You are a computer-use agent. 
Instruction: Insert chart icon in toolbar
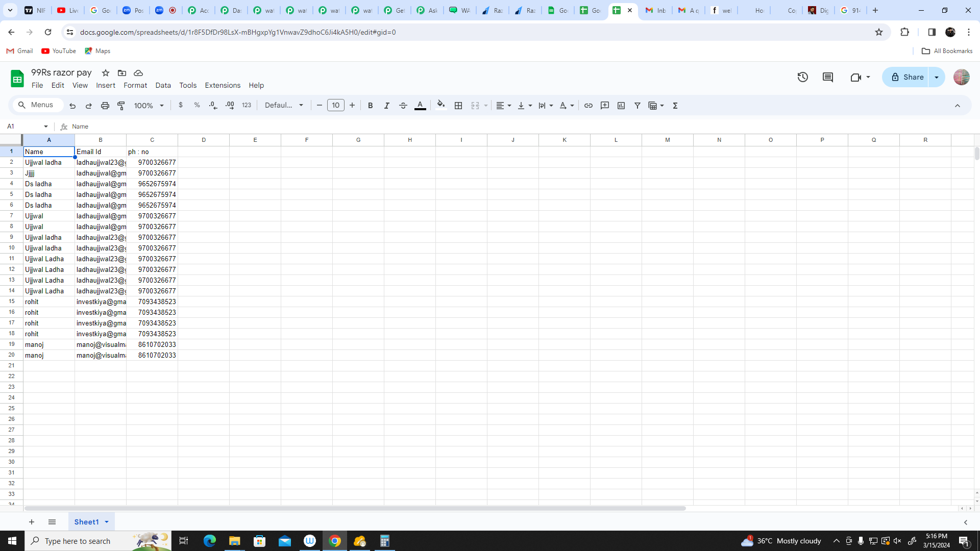[621, 106]
